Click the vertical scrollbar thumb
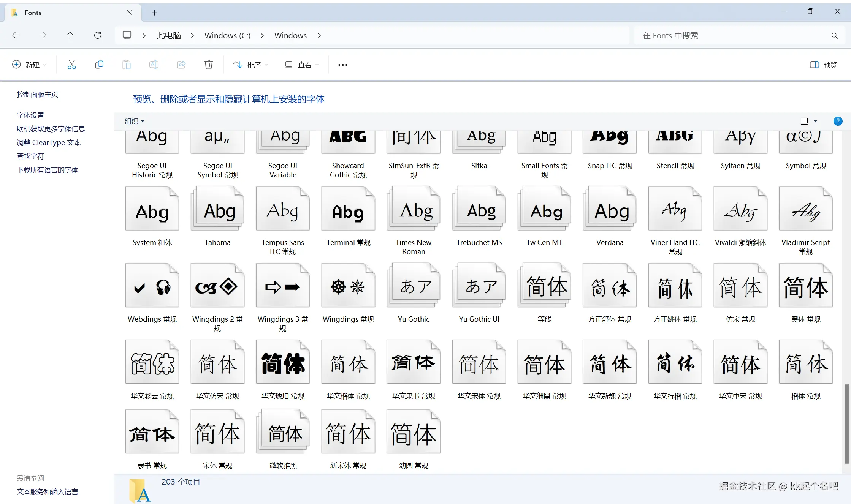 [846, 423]
